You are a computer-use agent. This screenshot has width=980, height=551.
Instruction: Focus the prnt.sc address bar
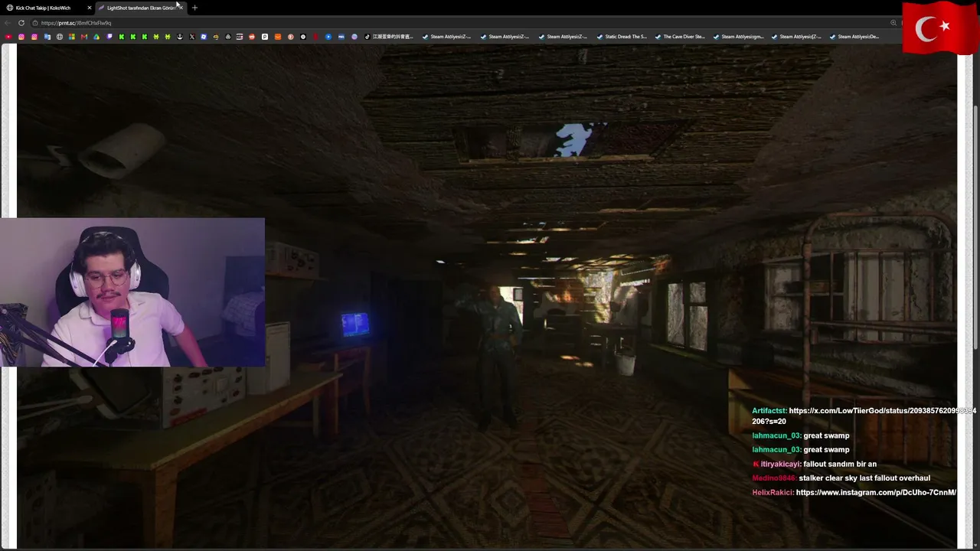click(x=459, y=23)
